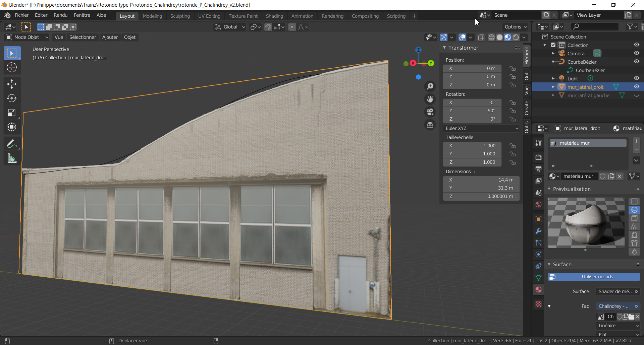Switch to the Shading workspace tab
The image size is (644, 345).
tap(274, 16)
